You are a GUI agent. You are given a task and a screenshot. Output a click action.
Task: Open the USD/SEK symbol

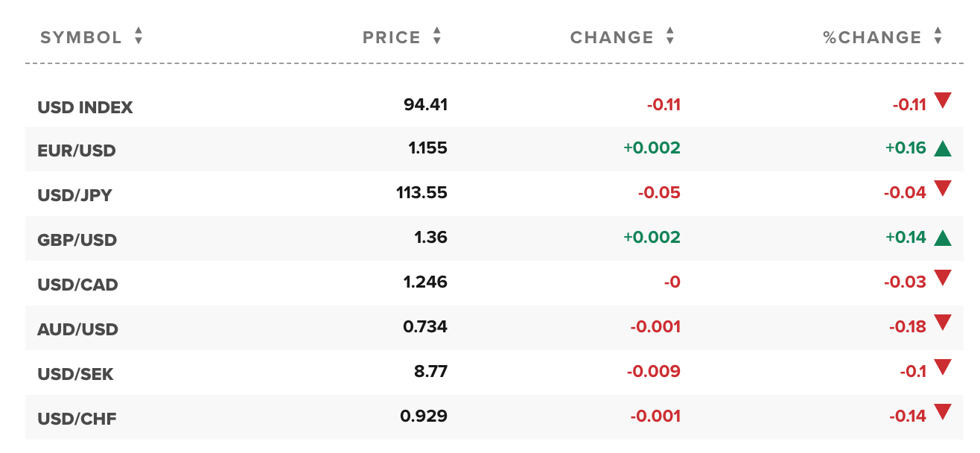click(75, 375)
